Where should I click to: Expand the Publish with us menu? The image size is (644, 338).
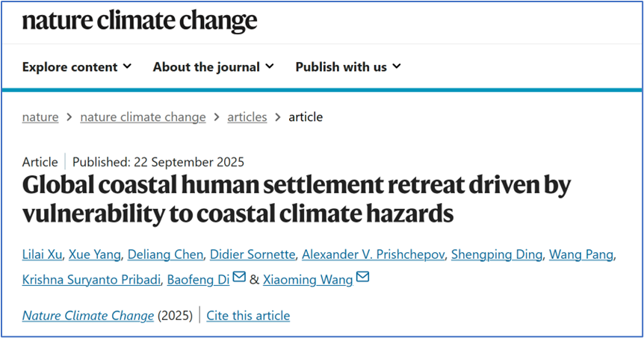pyautogui.click(x=348, y=66)
